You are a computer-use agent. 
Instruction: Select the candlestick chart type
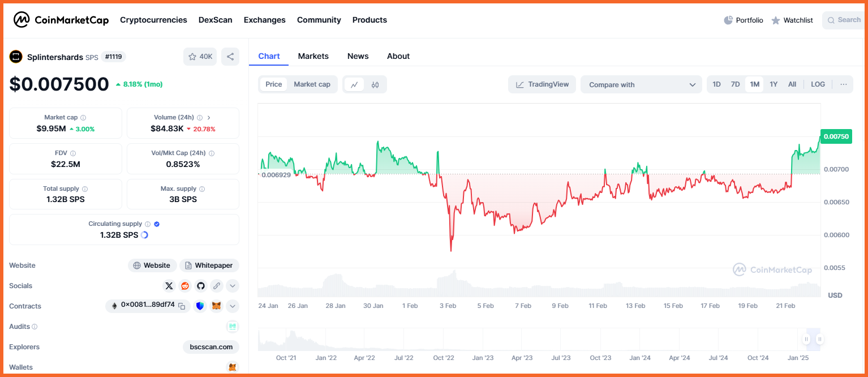[x=375, y=84]
